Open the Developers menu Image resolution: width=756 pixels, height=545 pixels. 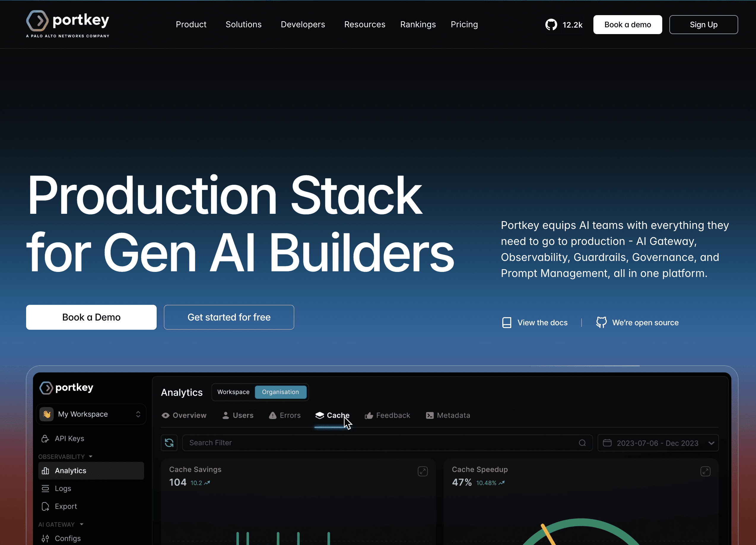303,24
